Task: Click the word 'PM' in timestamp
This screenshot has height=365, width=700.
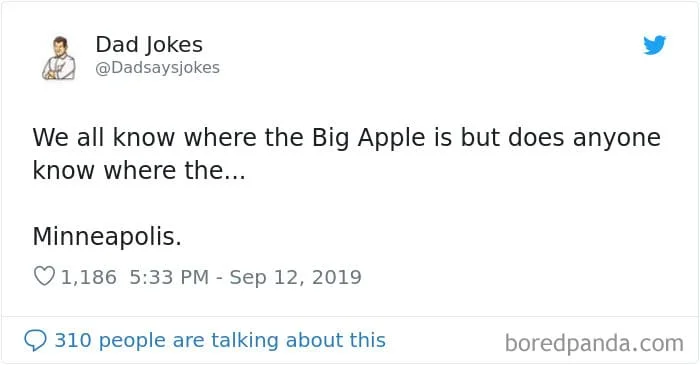Action: pos(194,277)
